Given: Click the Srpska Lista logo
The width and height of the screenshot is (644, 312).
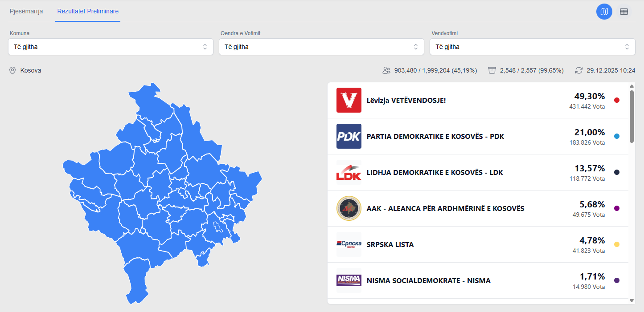Looking at the screenshot, I should [349, 244].
